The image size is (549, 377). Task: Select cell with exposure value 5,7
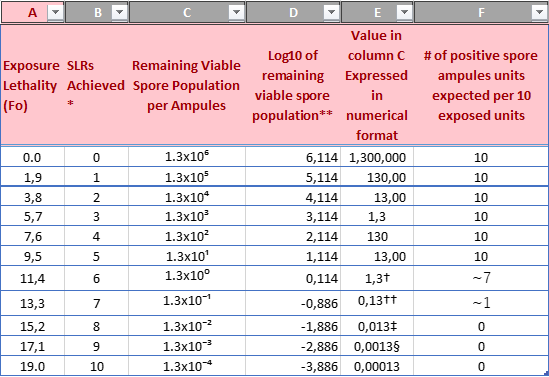point(32,217)
